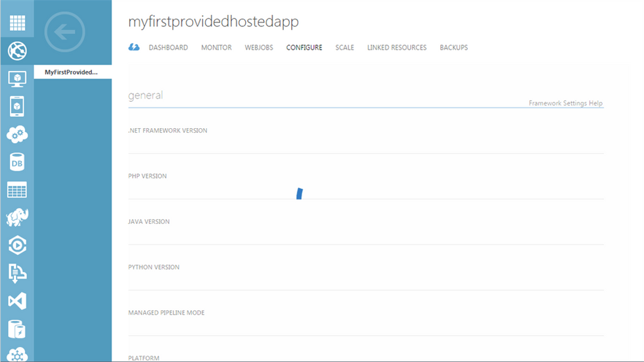The height and width of the screenshot is (362, 644).
Task: Switch to the Monitor tab
Action: (x=216, y=47)
